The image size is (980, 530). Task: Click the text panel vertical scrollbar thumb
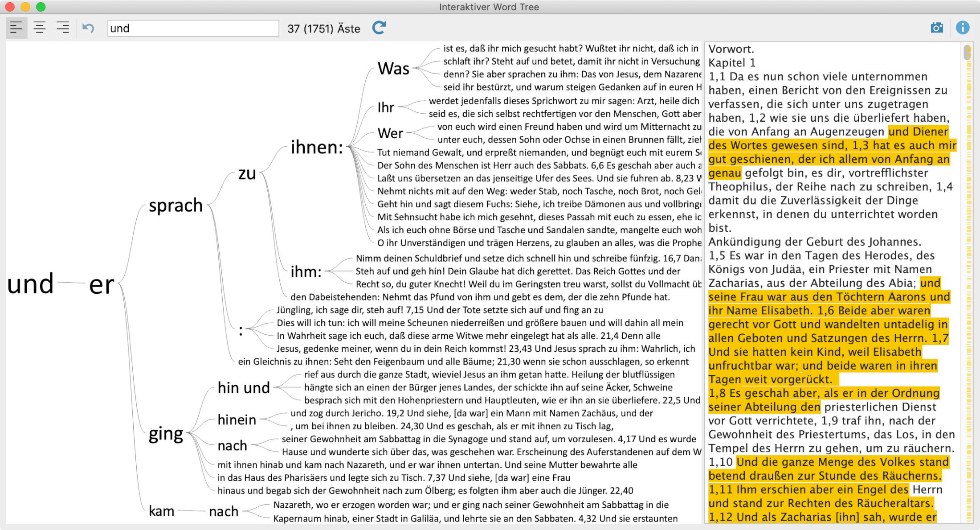click(967, 52)
